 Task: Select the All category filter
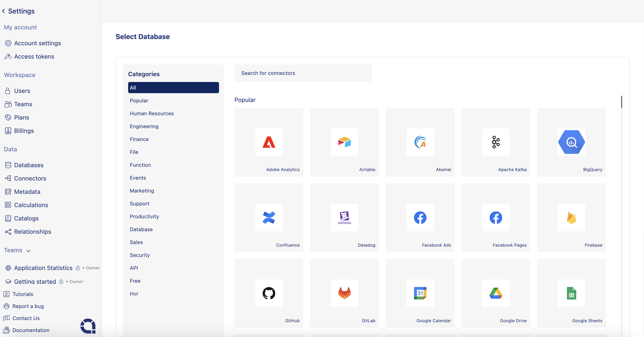pos(173,88)
